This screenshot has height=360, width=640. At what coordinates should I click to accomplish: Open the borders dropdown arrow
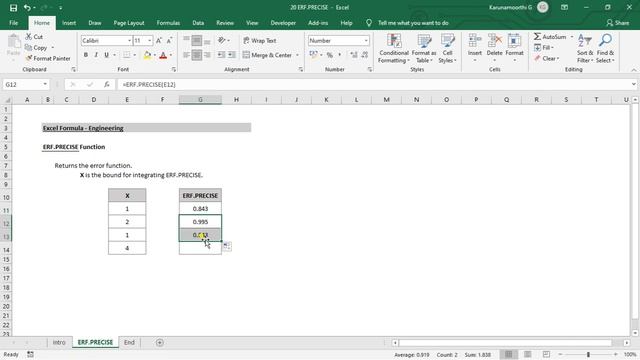click(135, 55)
